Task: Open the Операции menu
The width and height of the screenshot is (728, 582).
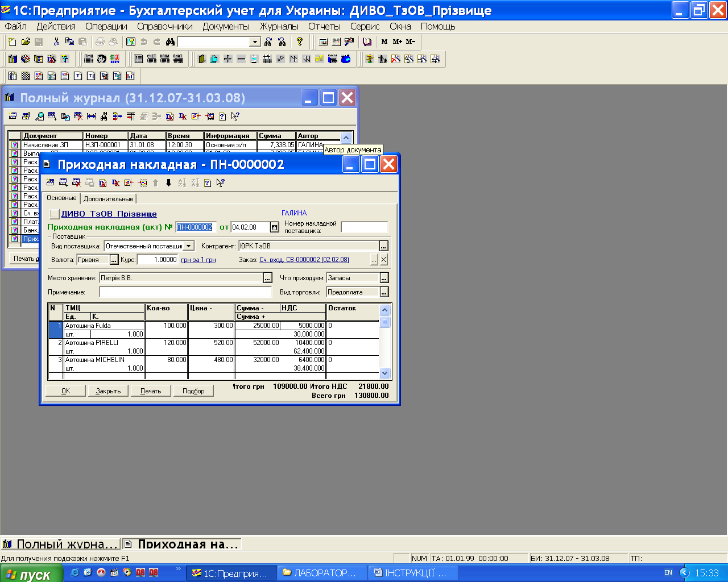Action: (106, 26)
